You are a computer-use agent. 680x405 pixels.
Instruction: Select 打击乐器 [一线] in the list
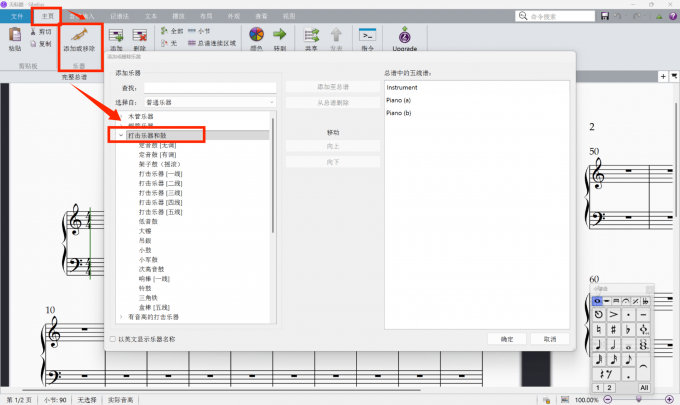(x=160, y=174)
